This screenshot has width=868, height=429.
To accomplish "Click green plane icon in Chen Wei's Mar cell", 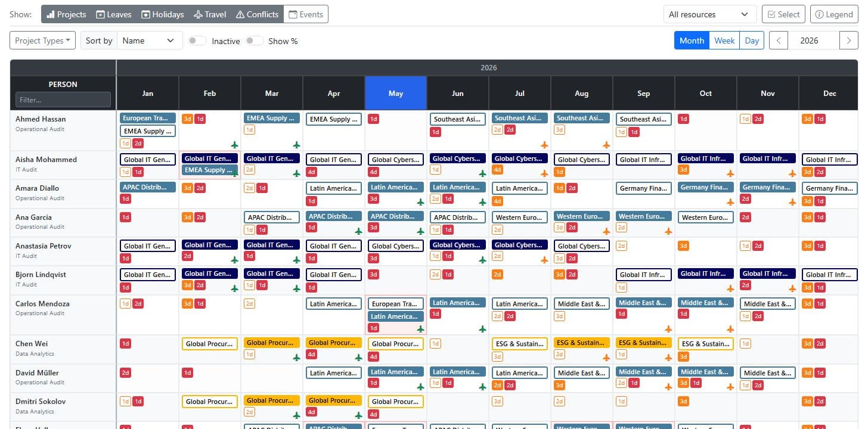I will click(296, 357).
